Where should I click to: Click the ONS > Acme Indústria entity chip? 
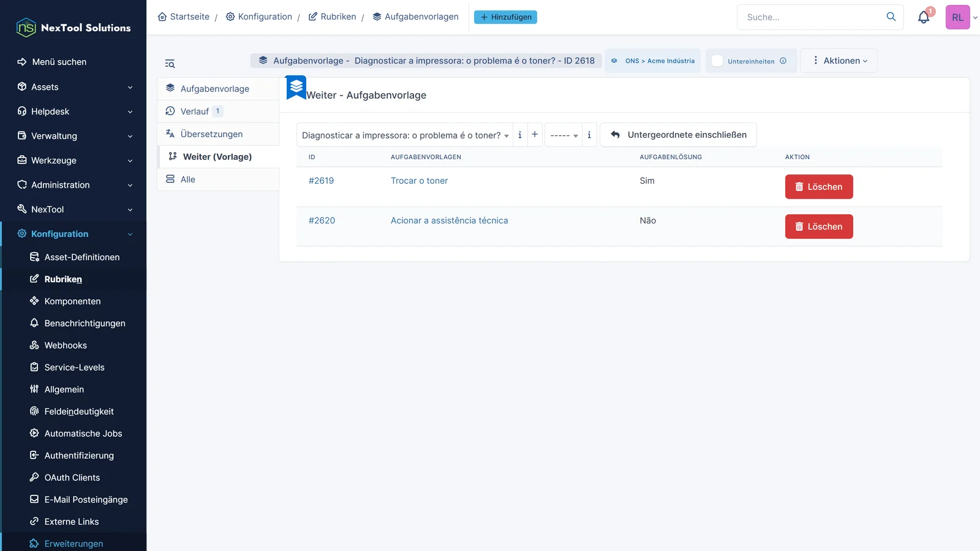click(653, 61)
